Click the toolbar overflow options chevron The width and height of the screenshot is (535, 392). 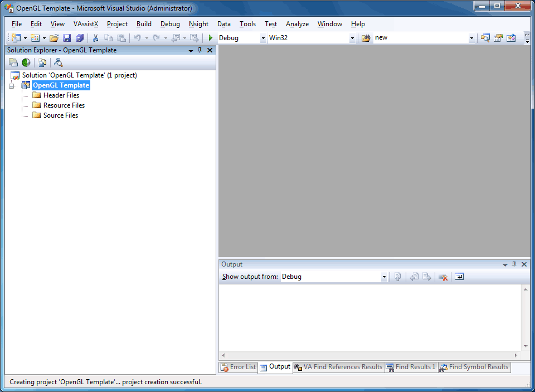coord(527,38)
